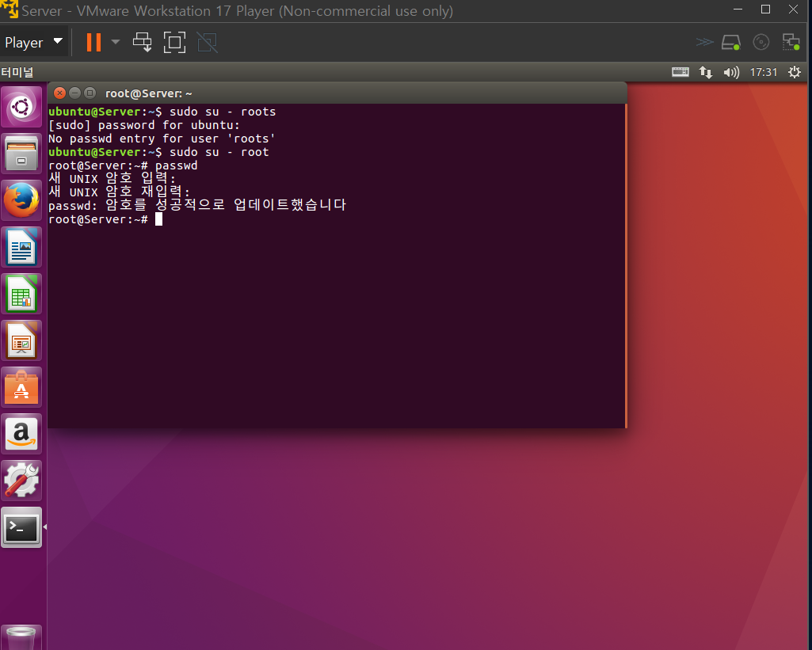
Task: Toggle VMware Unity mode icon
Action: click(x=207, y=42)
